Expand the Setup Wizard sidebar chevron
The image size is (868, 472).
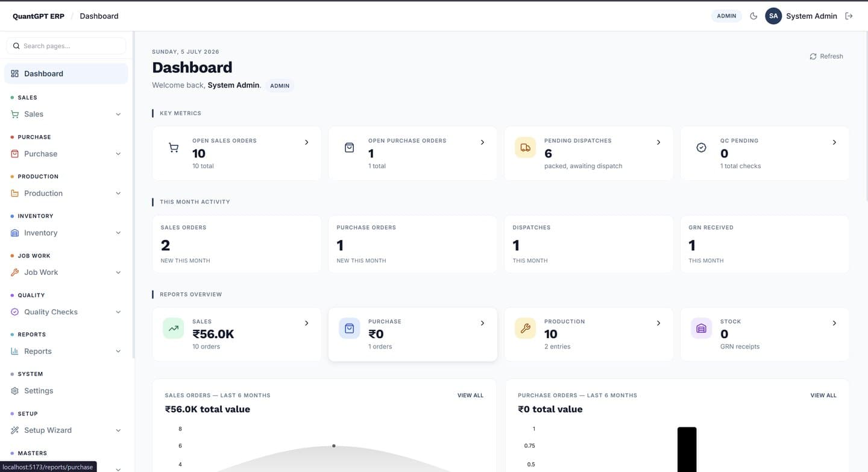pyautogui.click(x=118, y=430)
